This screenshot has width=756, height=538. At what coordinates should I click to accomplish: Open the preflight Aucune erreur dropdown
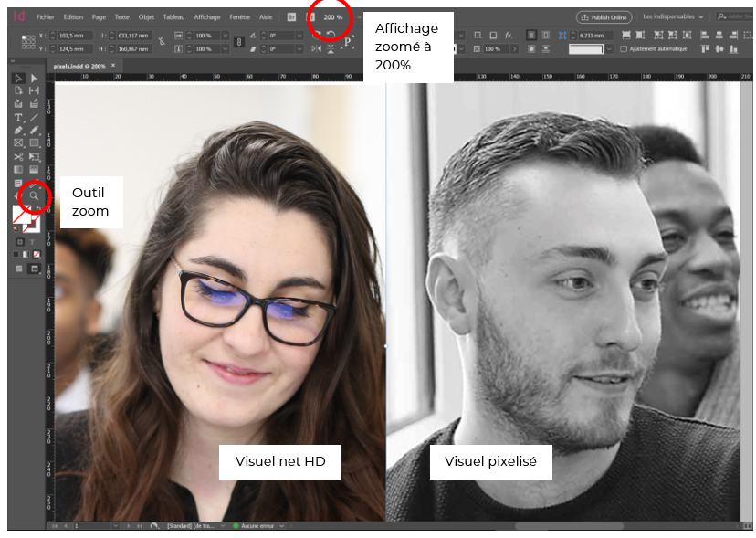point(281,526)
